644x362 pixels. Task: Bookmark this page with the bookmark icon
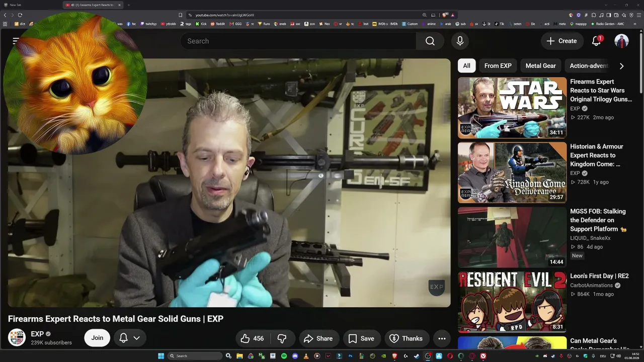181,15
